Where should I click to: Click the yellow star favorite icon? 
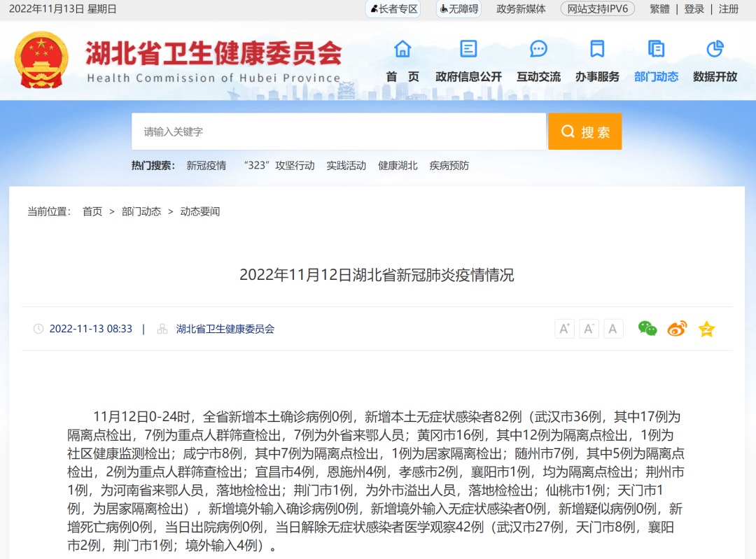pos(706,329)
